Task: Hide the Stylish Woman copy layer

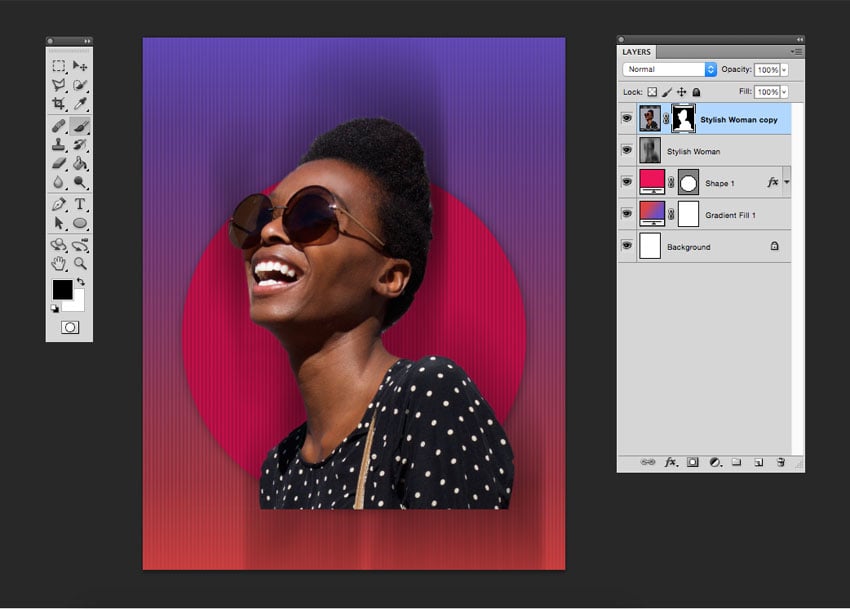Action: [627, 118]
